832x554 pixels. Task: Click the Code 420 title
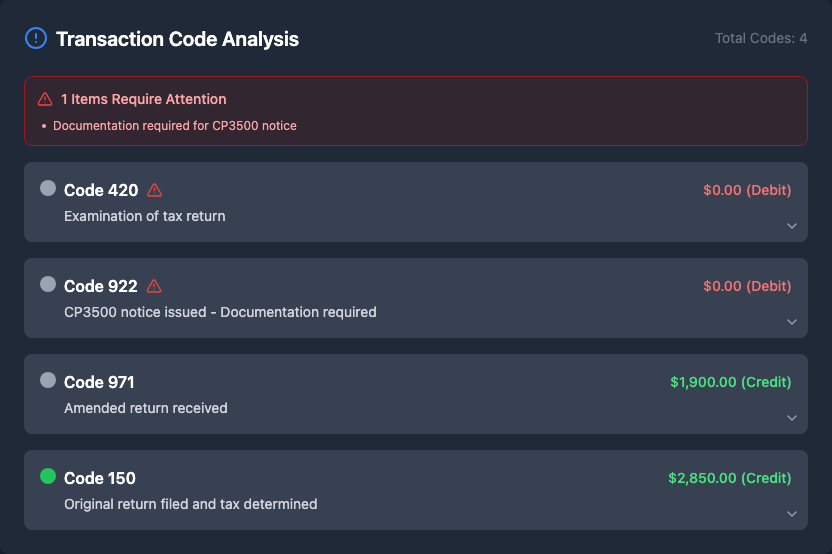pos(101,190)
